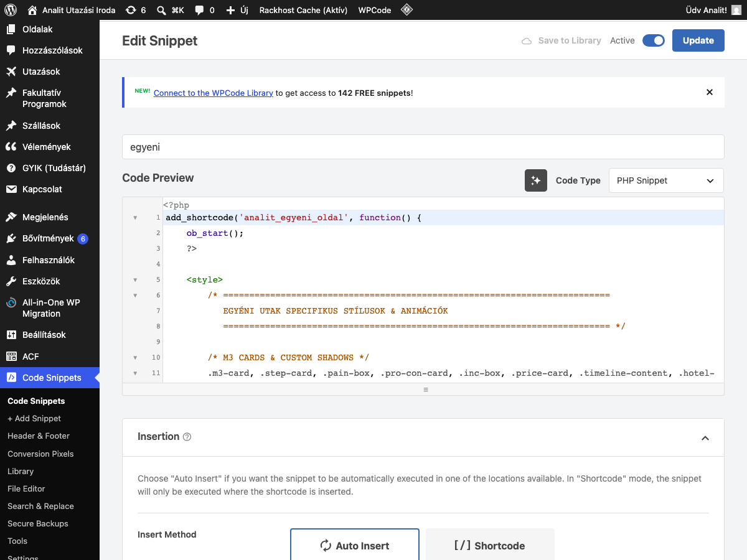Viewport: 747px width, 560px height.
Task: Click the code editor resize handle
Action: pos(426,390)
